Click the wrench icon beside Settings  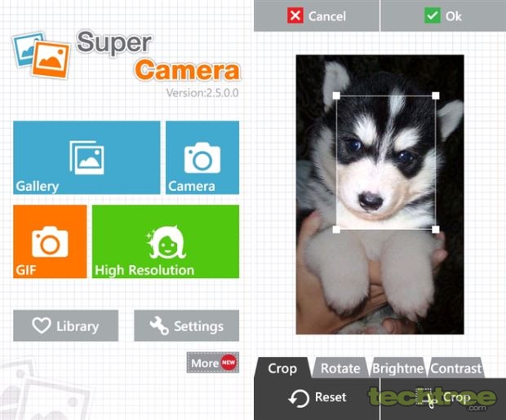pyautogui.click(x=159, y=325)
